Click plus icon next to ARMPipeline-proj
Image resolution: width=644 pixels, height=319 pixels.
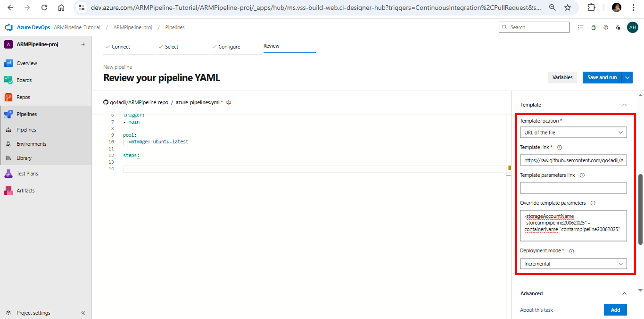pyautogui.click(x=83, y=44)
